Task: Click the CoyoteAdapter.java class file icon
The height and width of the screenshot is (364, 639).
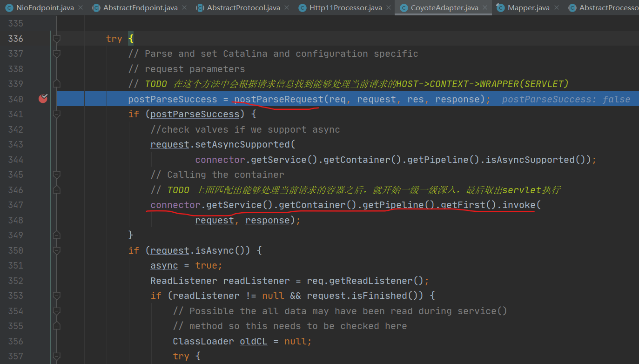Action: point(403,8)
